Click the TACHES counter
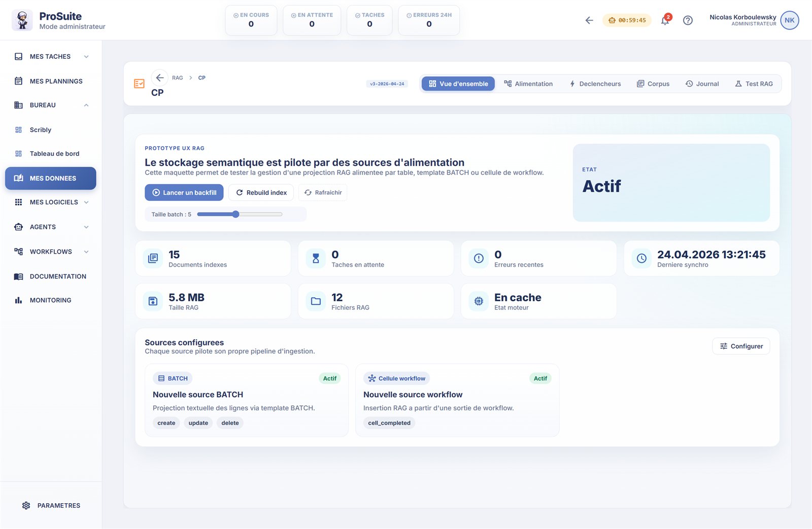 pyautogui.click(x=369, y=20)
